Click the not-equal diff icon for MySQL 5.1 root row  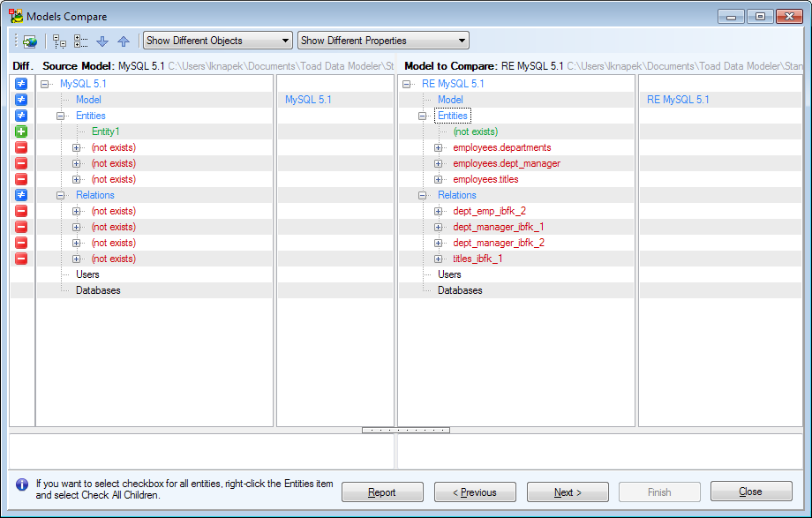click(x=21, y=84)
